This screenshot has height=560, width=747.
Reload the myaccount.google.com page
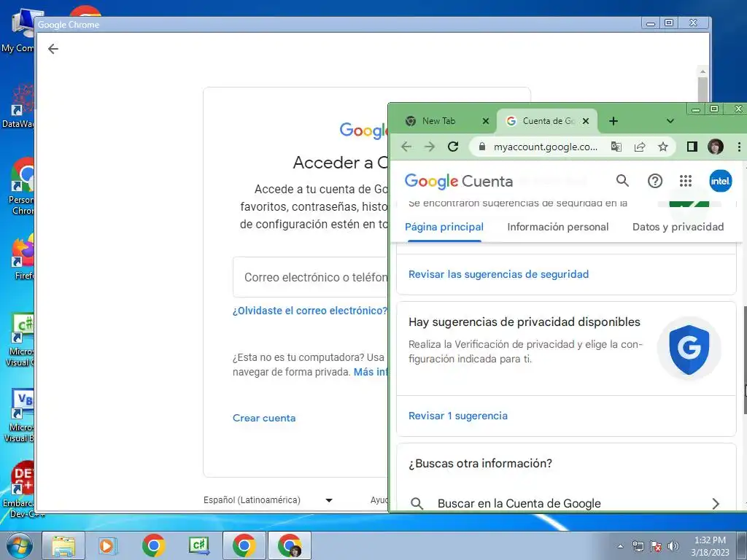click(453, 147)
